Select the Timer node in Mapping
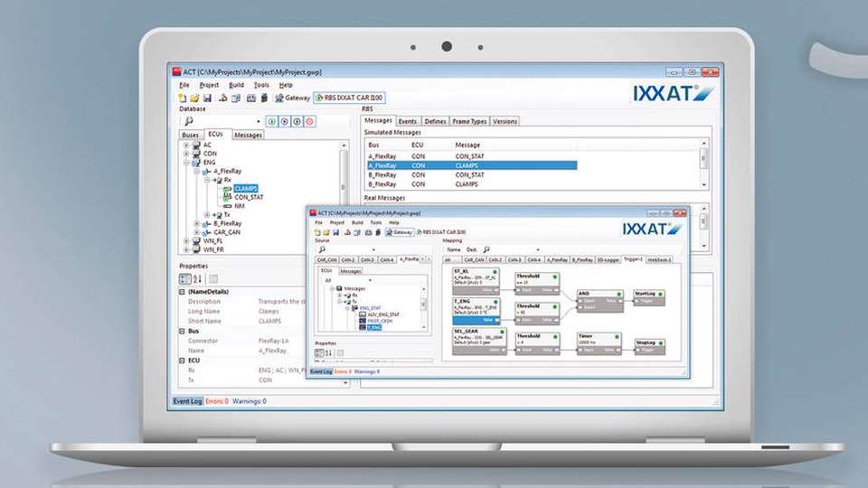The width and height of the screenshot is (868, 488). point(599,343)
